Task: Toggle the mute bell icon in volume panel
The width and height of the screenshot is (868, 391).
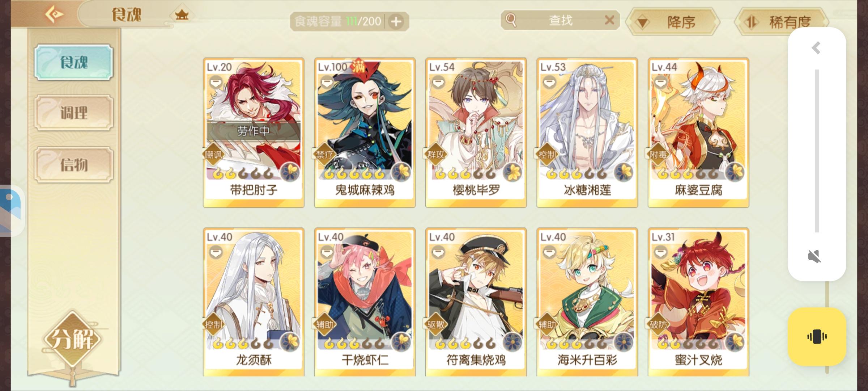Action: pyautogui.click(x=814, y=256)
